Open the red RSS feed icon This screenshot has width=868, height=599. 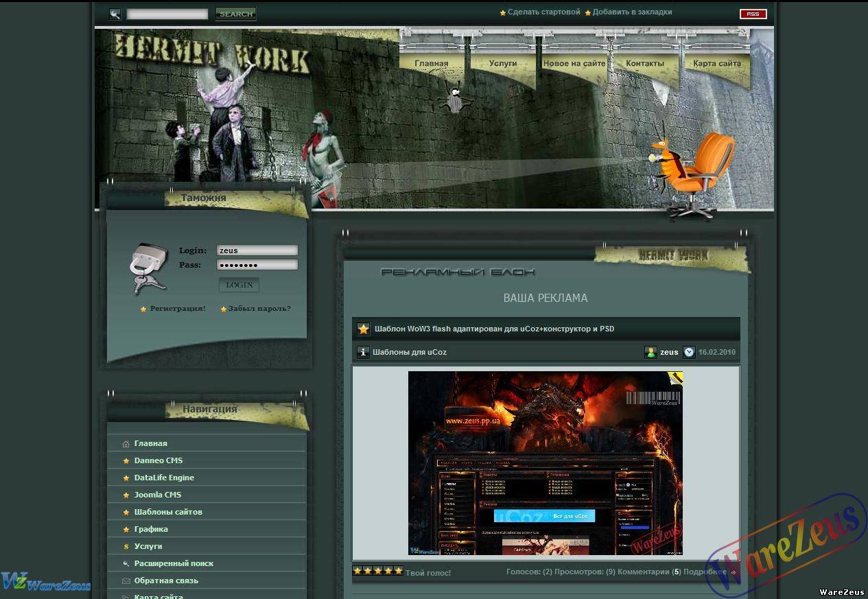[753, 14]
